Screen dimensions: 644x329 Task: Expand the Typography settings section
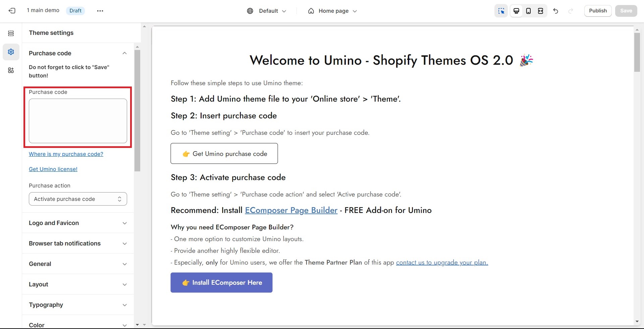78,305
